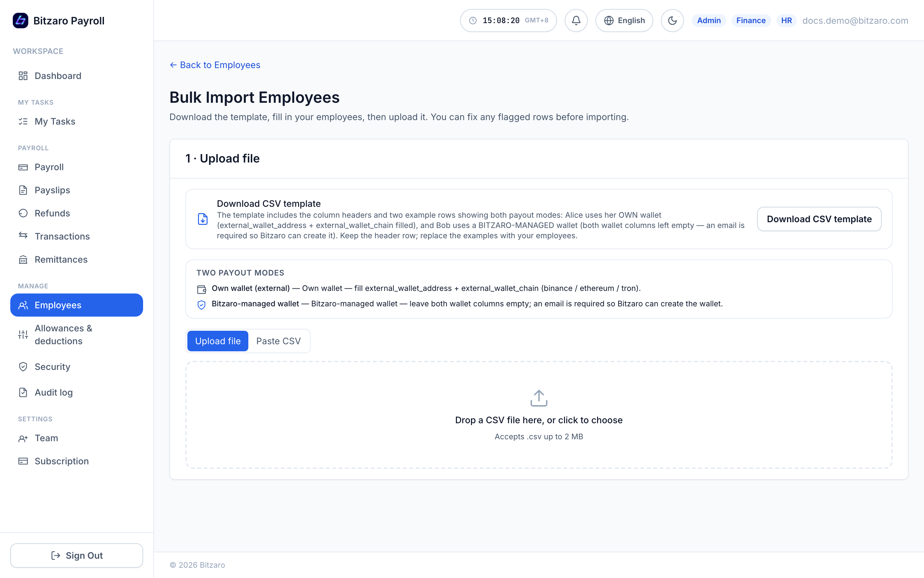Open Remittances in sidebar

(76, 259)
